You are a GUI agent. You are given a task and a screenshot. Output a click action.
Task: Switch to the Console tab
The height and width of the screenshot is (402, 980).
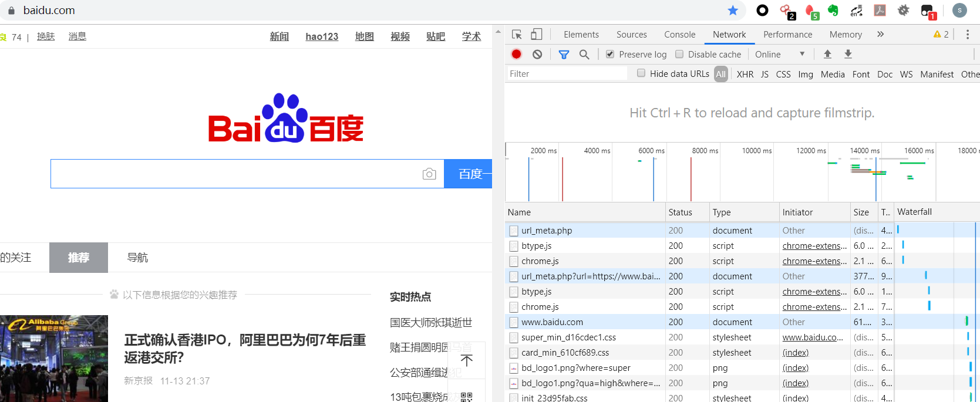(x=679, y=35)
